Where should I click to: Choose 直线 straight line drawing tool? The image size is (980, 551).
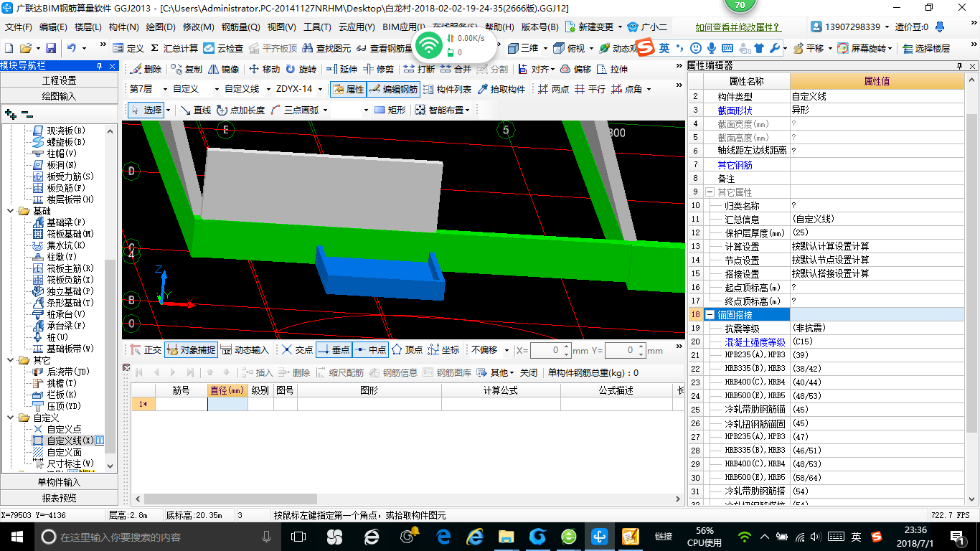pyautogui.click(x=195, y=110)
